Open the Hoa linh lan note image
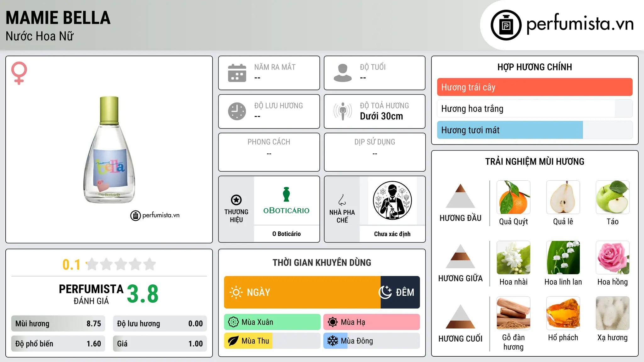This screenshot has height=362, width=644. [x=563, y=258]
